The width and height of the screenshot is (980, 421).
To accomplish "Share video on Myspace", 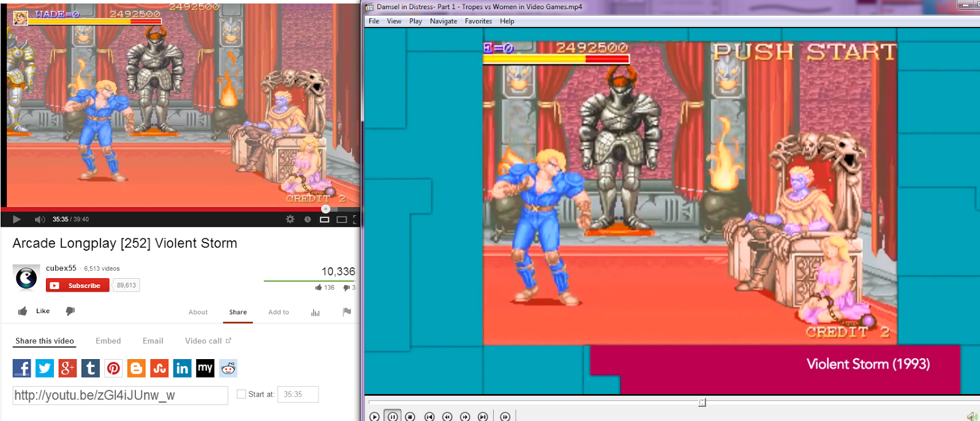I will coord(205,368).
